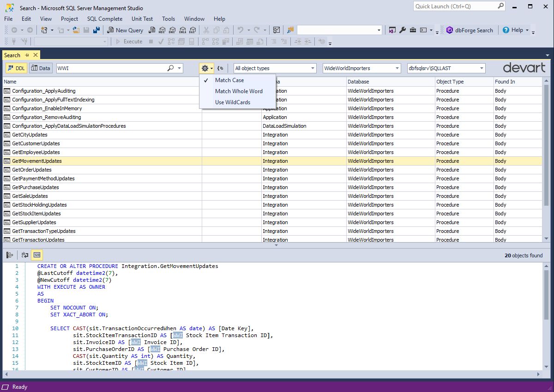Select the Search document tab
Screen dimensions: 554x392
[12, 54]
